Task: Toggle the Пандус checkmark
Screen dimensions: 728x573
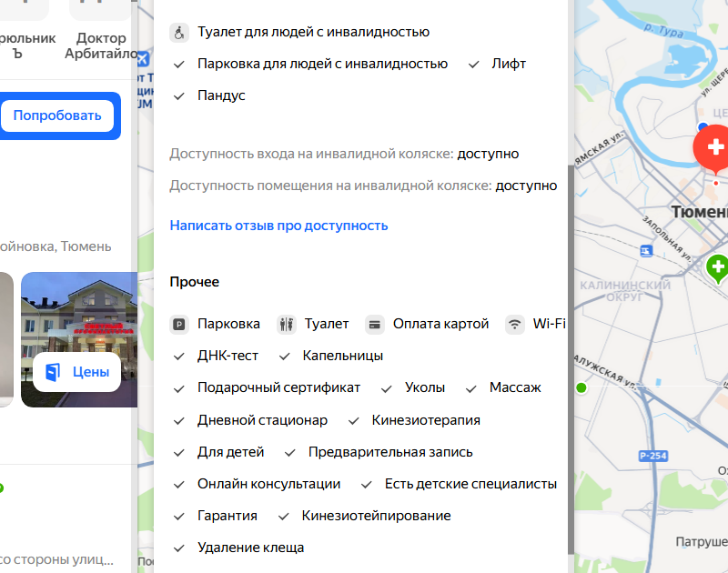Action: 179,95
